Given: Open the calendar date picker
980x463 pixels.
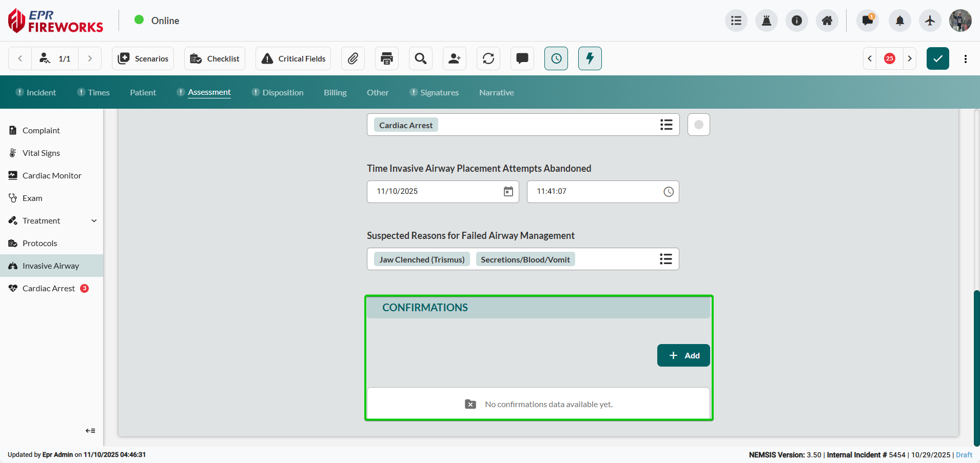Looking at the screenshot, I should [508, 191].
